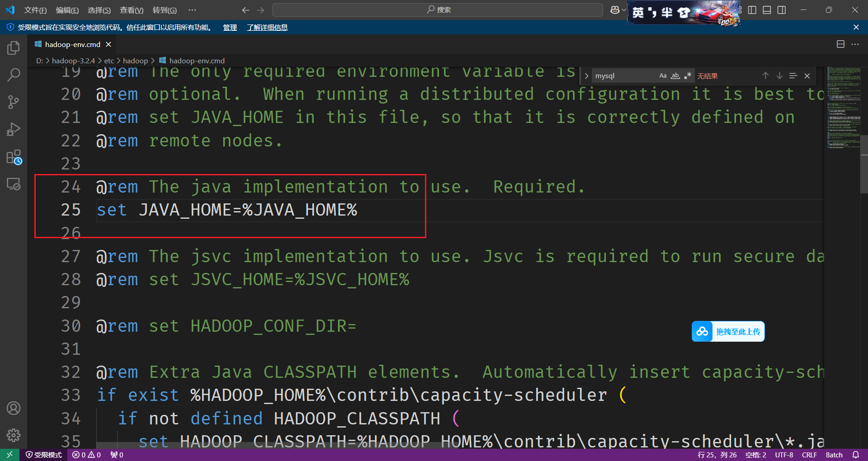Open the 查看(V) menu
Screen dimensions: 868x461
coord(131,10)
